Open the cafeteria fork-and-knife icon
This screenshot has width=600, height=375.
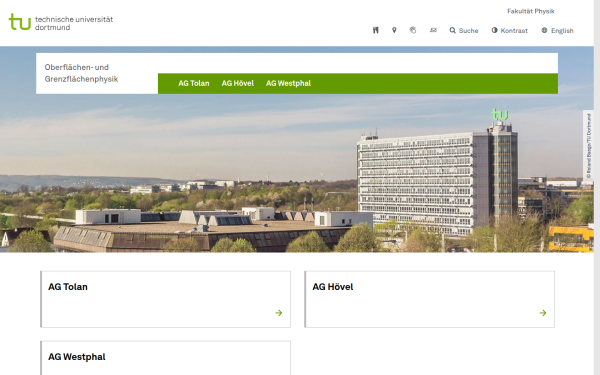375,30
